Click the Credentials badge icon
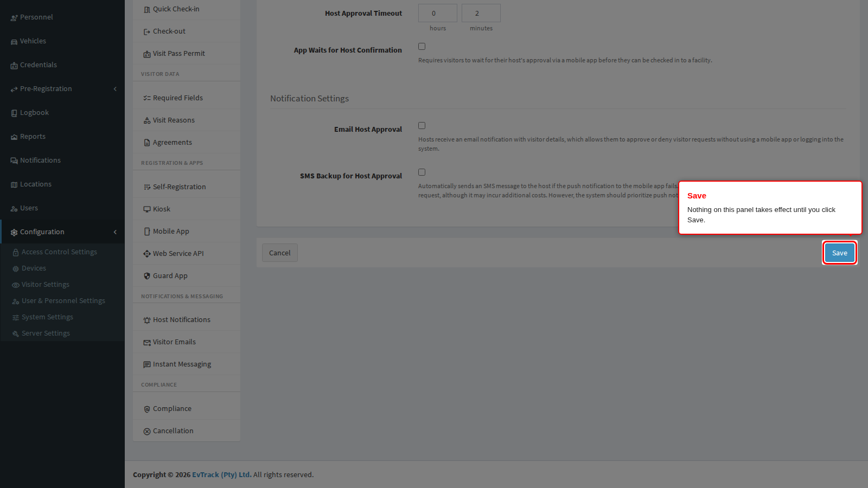This screenshot has width=868, height=488. coord(14,66)
